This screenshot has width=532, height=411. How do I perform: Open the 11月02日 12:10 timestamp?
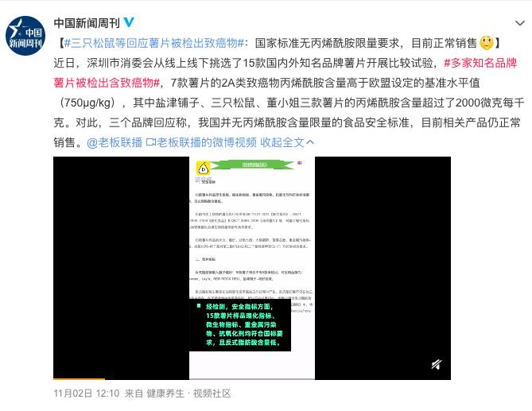(x=86, y=394)
